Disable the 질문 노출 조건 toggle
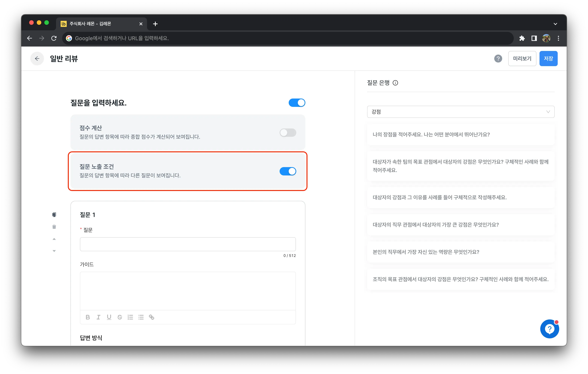 point(288,171)
